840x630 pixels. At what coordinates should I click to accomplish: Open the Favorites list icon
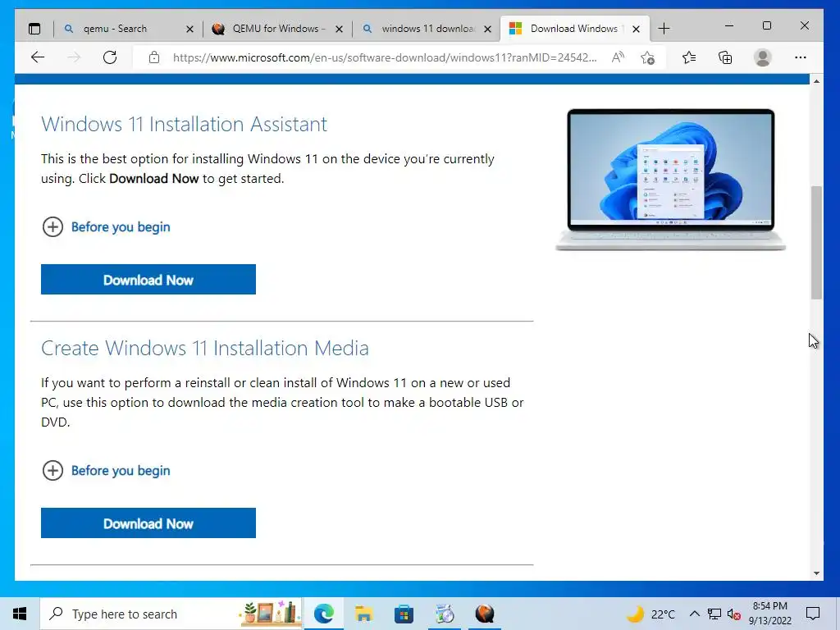(689, 57)
